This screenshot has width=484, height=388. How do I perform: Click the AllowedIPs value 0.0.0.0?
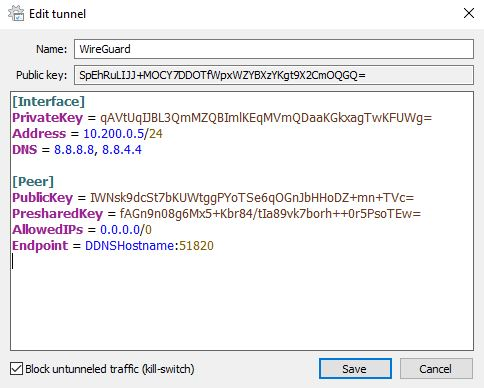click(x=120, y=230)
